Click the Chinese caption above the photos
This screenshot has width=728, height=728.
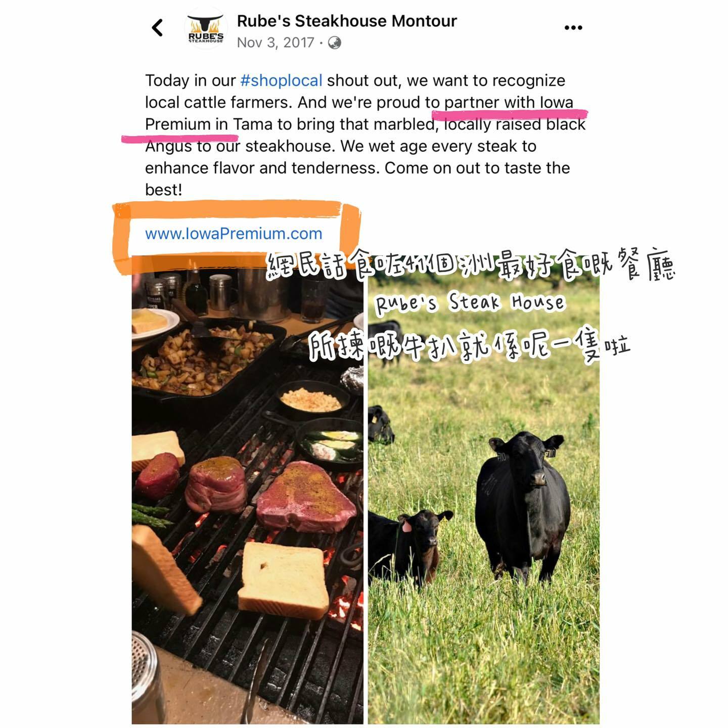[x=470, y=264]
